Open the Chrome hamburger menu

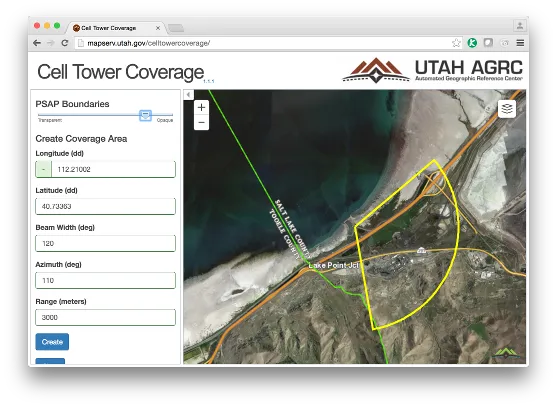tap(520, 43)
